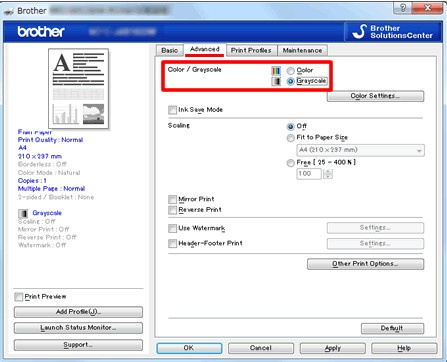Open Other Print Options

tap(365, 264)
